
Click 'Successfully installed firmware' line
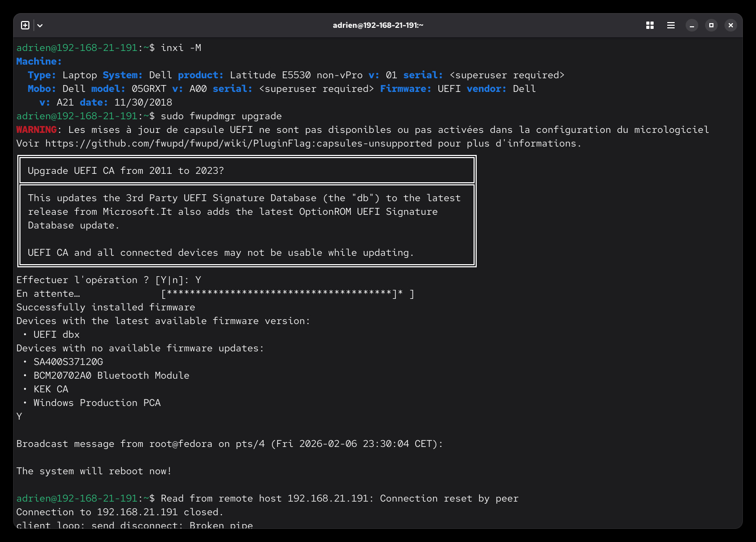[x=106, y=307]
